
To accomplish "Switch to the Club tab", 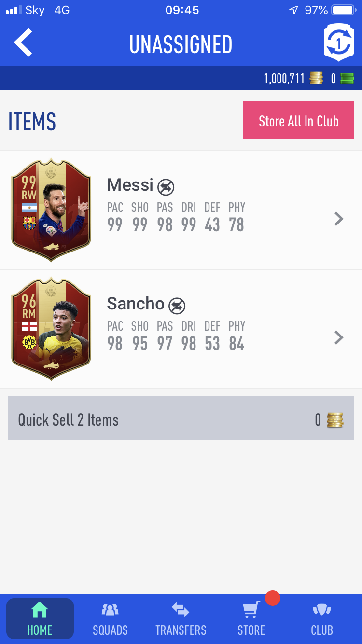I will click(322, 619).
